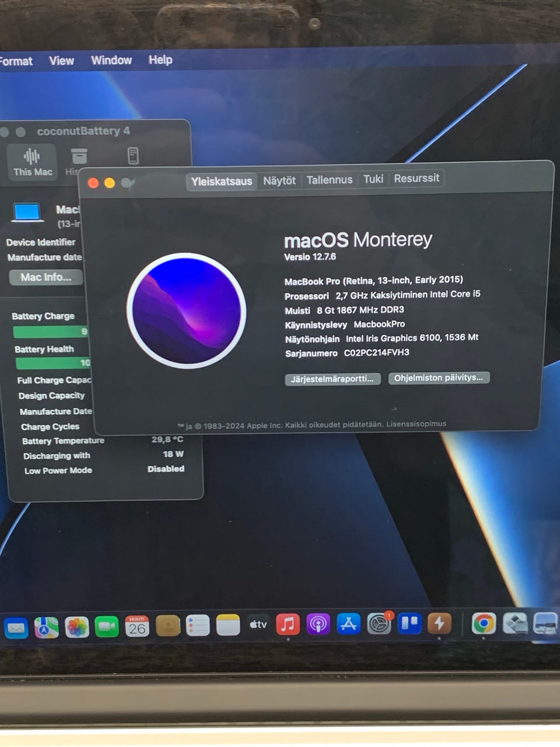Click the Low Power Mode Disabled value
Screen dimensions: 560x747
[x=166, y=469]
